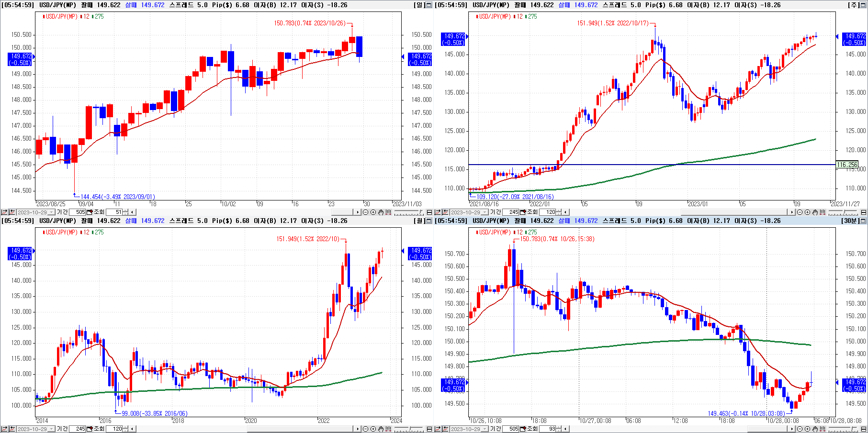Click the period field showing 245 in the weekly chart
The image size is (868, 433).
coord(510,212)
